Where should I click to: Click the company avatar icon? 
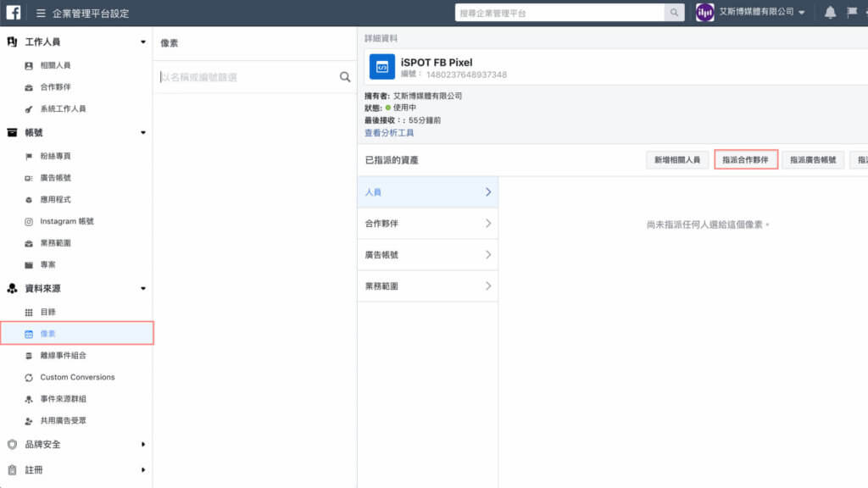point(704,12)
